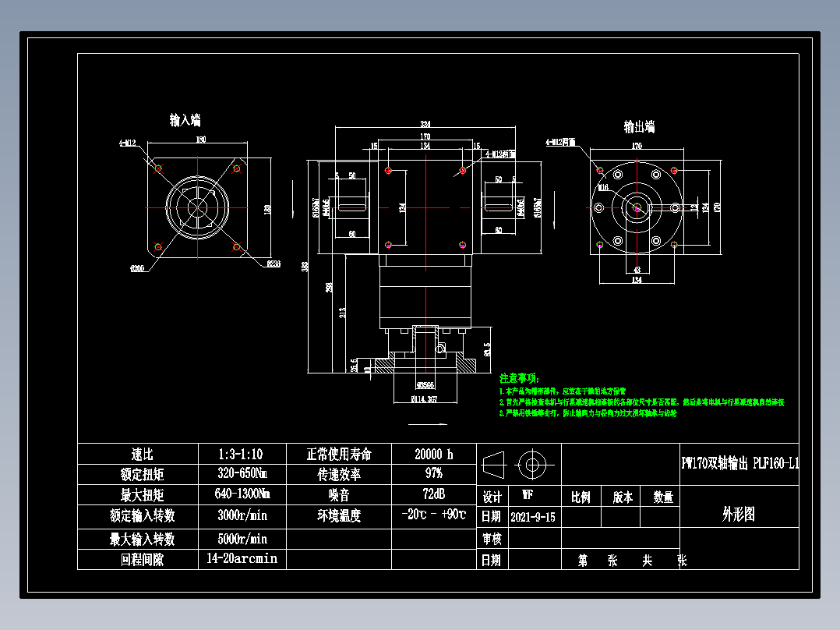Click the 回程间隙 value 14-20arcmin

[242, 559]
